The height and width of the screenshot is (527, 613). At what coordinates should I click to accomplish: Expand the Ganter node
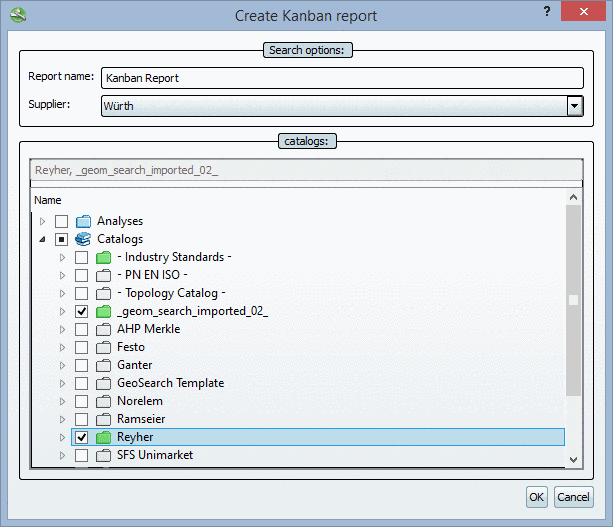click(x=62, y=365)
